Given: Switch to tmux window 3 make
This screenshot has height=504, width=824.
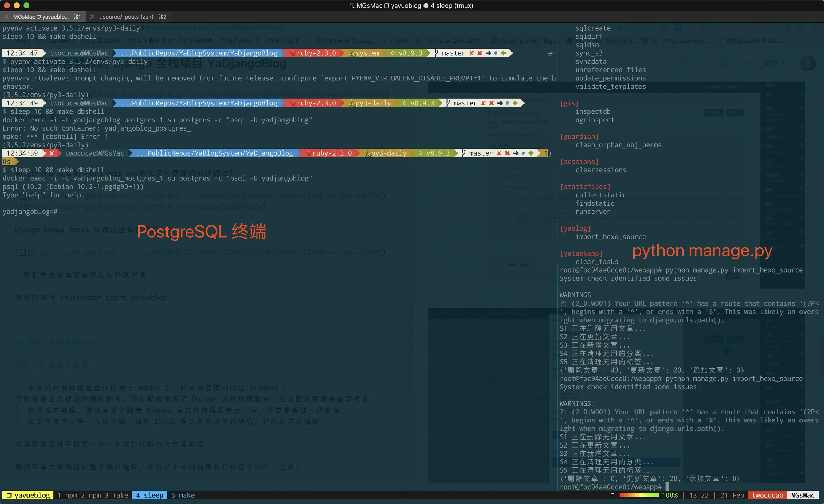Looking at the screenshot, I should pyautogui.click(x=116, y=495).
